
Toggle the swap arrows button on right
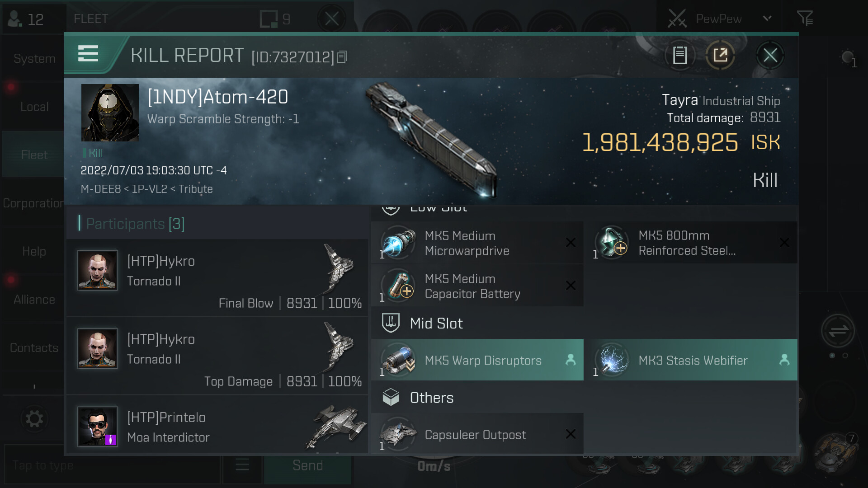[838, 331]
